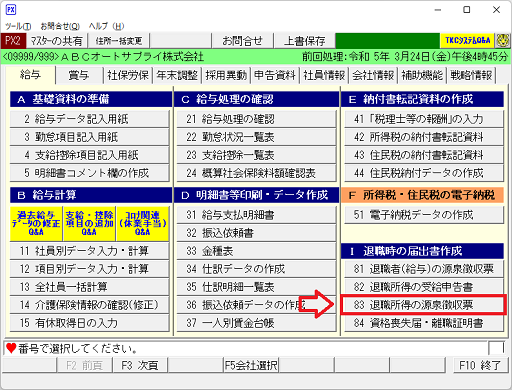512x390 pixels.
Task: Select 13 全社員一括計算
Action: click(x=90, y=287)
